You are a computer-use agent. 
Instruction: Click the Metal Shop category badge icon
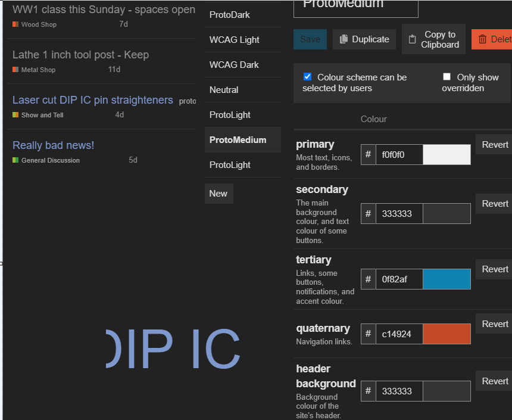(15, 69)
